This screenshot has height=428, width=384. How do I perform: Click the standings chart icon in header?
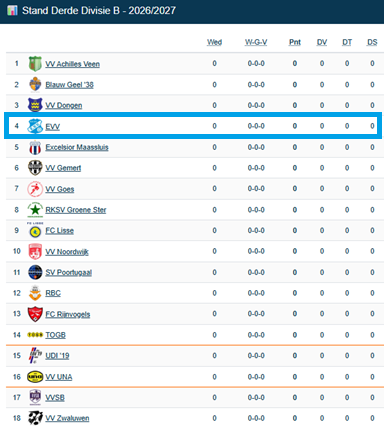12,10
